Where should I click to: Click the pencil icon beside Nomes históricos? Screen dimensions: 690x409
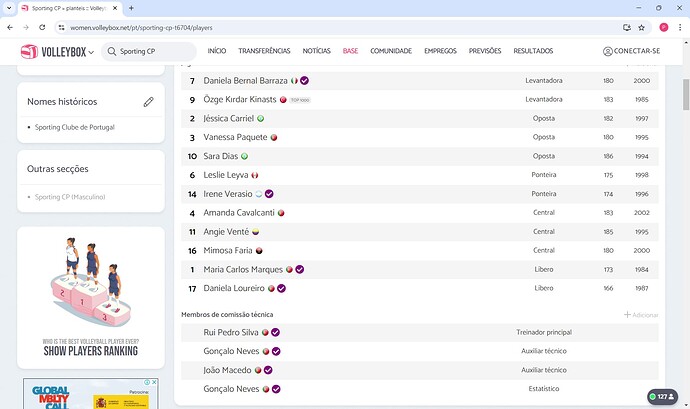tap(148, 102)
